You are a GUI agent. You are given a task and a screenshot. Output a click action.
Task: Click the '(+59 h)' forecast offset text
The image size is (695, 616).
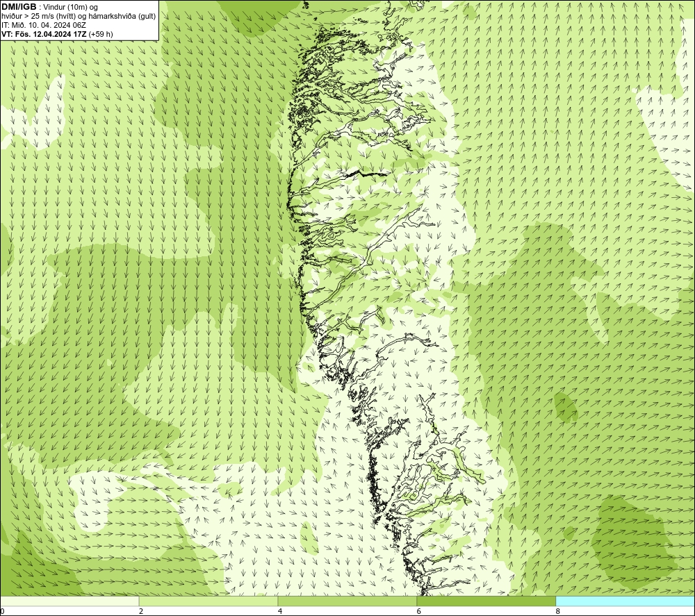[101, 34]
